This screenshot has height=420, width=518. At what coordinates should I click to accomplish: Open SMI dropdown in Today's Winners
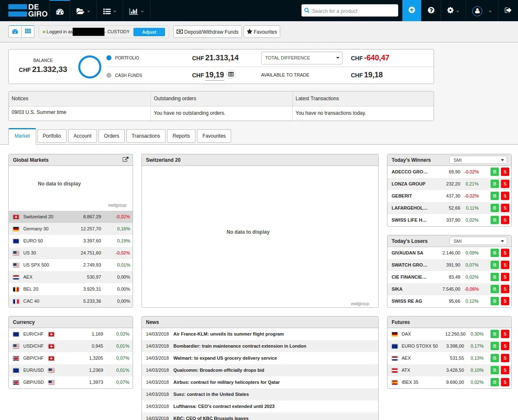tap(478, 160)
